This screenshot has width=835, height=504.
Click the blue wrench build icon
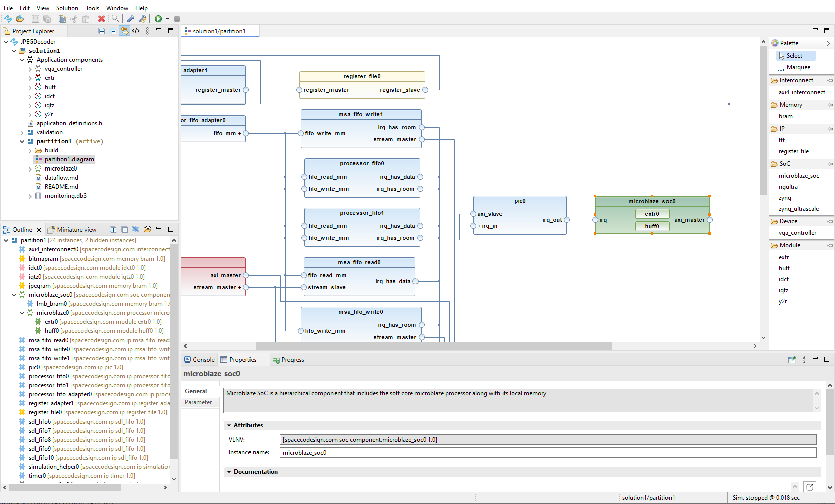point(131,19)
